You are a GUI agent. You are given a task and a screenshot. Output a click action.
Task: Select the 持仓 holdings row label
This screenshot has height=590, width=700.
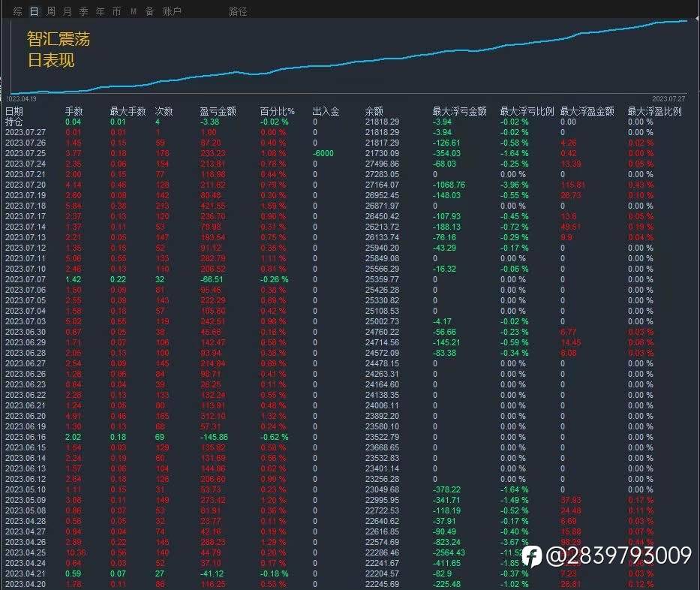coord(14,122)
